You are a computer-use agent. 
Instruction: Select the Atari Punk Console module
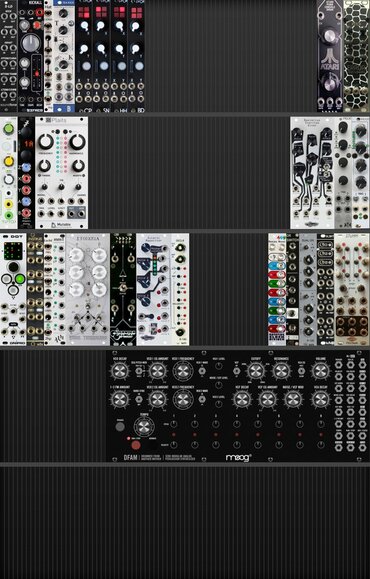[330, 56]
